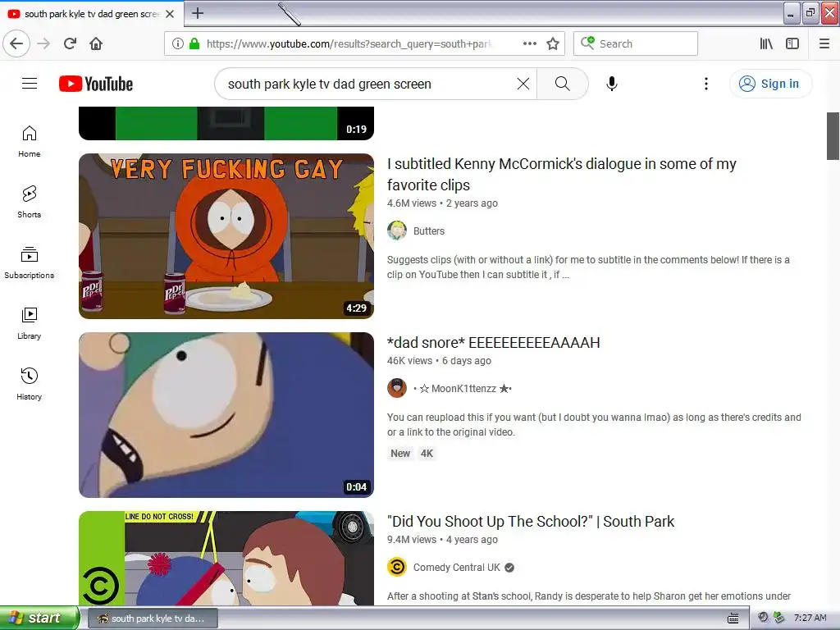840x630 pixels.
Task: Click the page vertical scrollbar thumb
Action: (833, 136)
